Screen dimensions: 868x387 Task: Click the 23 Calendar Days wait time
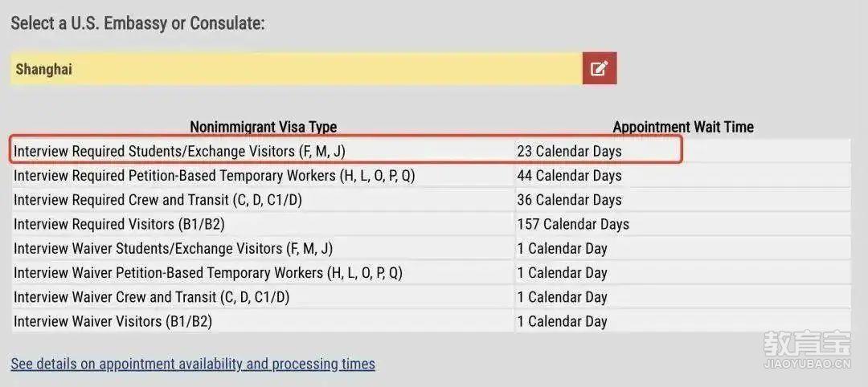click(569, 152)
